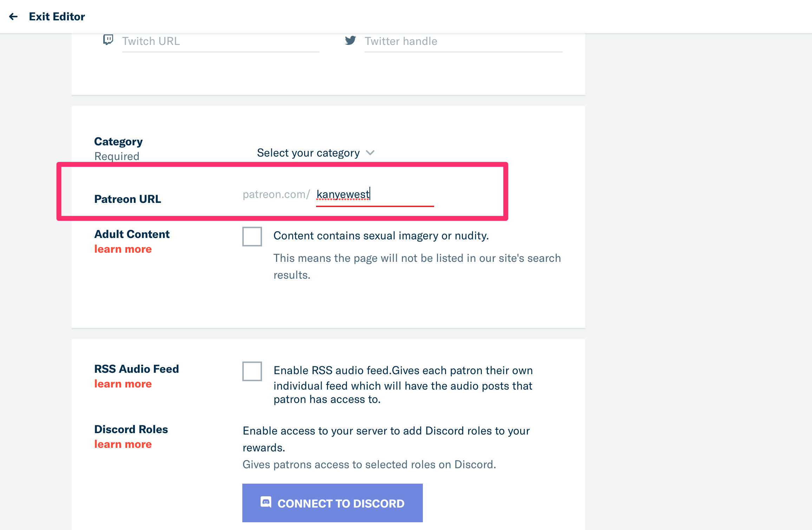Open learn more under Adult Content
Viewport: 812px width, 530px height.
(123, 249)
